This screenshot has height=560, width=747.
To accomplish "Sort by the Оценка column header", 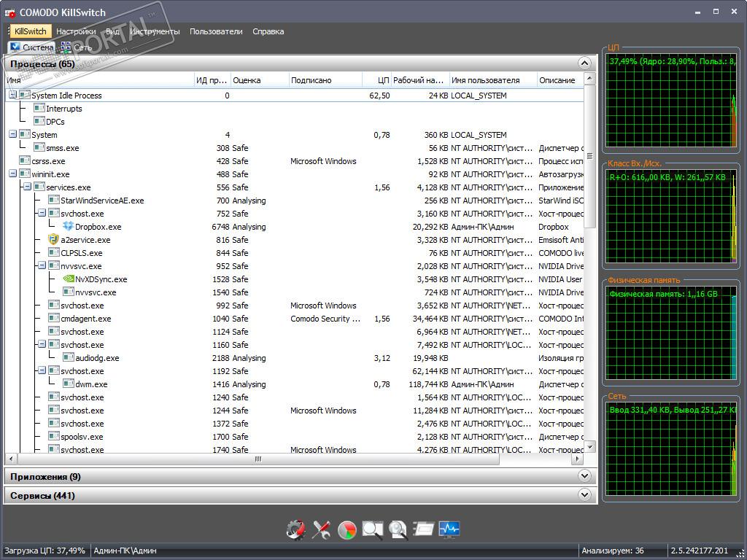I will click(x=260, y=80).
